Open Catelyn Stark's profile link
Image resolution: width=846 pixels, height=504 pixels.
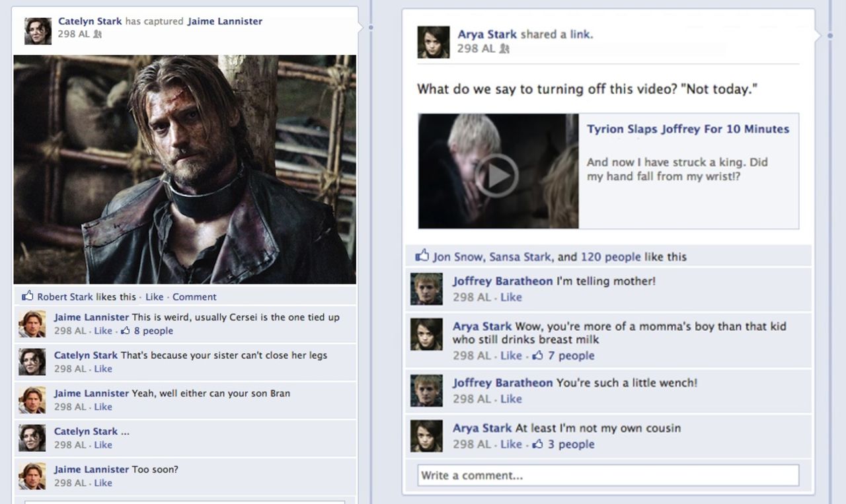tap(90, 20)
